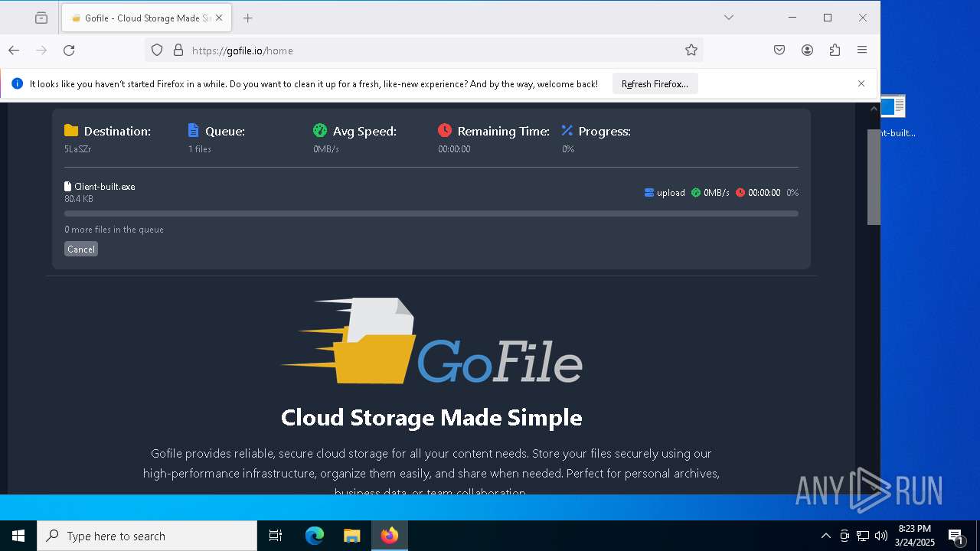Dismiss the Firefox refresh notification
Screen dimensions: 980x551
click(861, 83)
